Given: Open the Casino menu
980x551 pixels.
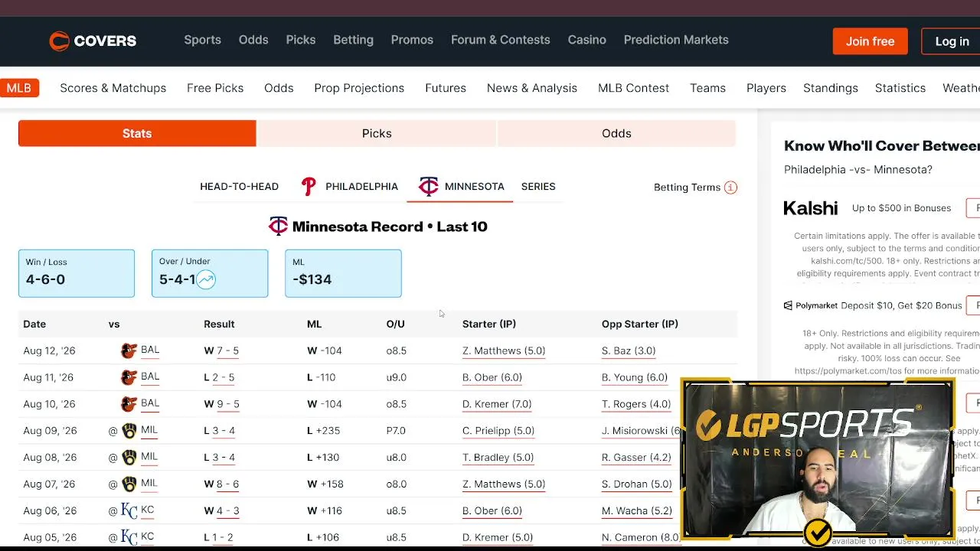Looking at the screenshot, I should [587, 40].
